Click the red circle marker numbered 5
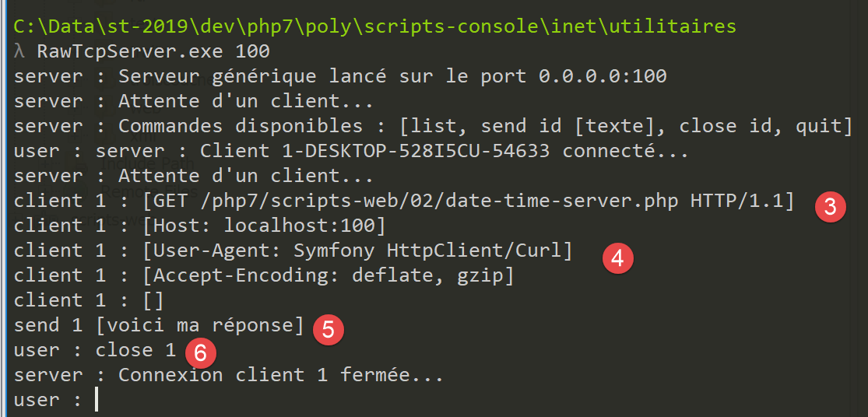The height and width of the screenshot is (417, 868). [328, 330]
